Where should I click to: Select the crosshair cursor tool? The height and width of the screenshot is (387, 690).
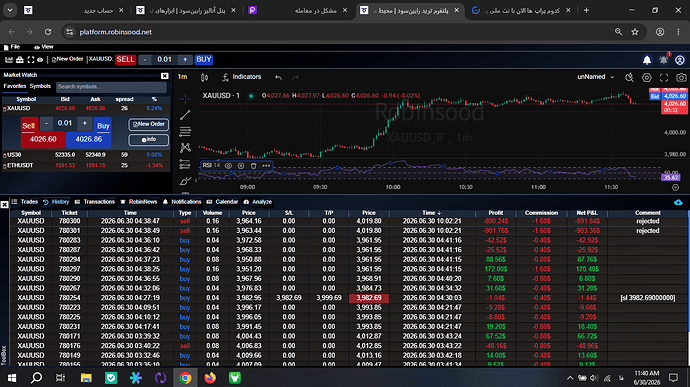click(185, 99)
